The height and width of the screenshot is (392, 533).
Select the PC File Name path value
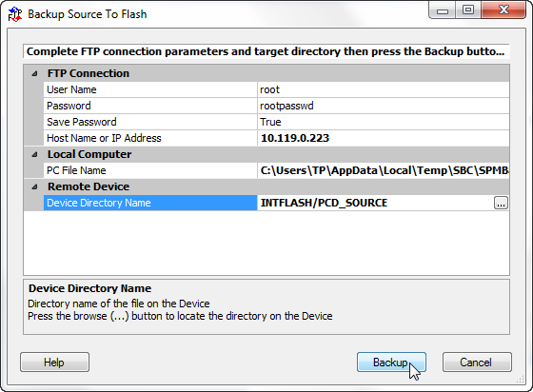383,170
